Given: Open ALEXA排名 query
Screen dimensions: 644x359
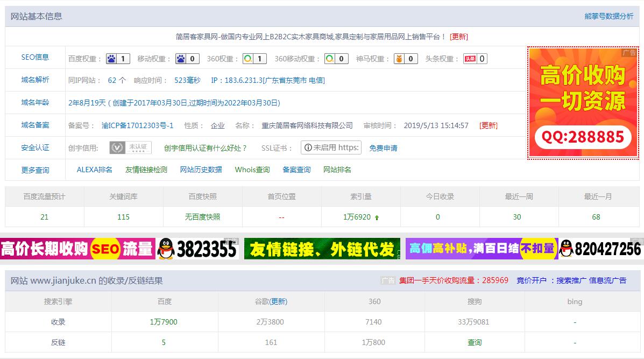Looking at the screenshot, I should 95,170.
